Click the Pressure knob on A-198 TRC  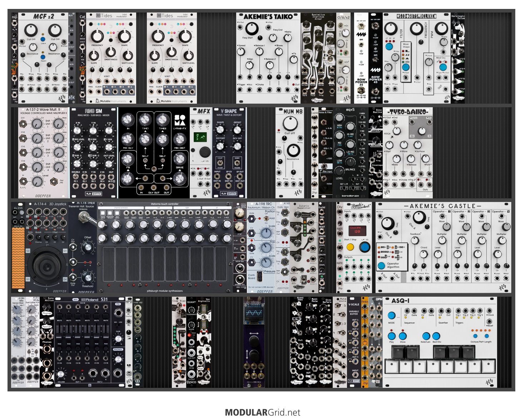(x=266, y=262)
